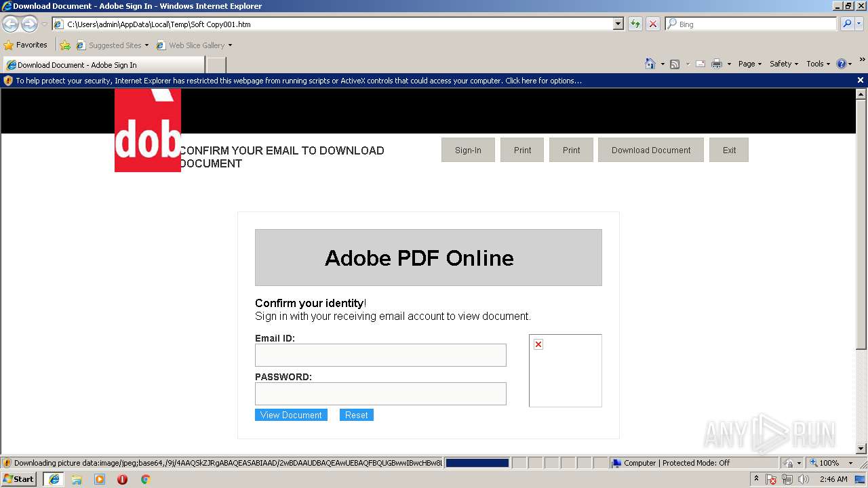Open Windows Explorer folder in taskbar
868x488 pixels.
click(77, 479)
